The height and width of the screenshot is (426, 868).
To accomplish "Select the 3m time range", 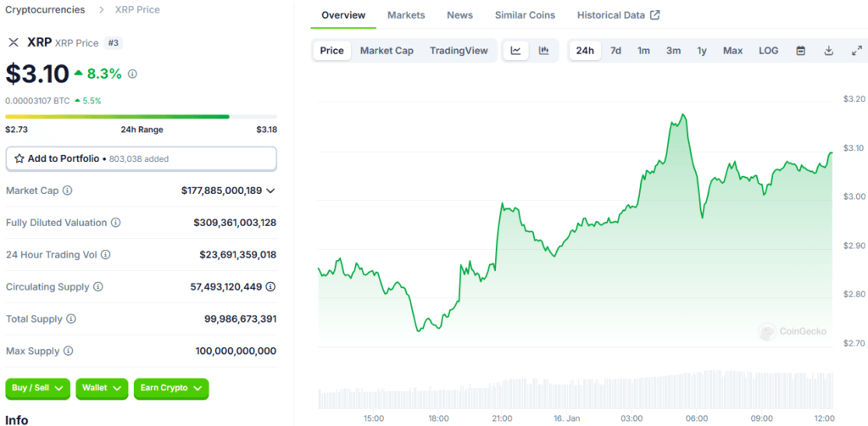I will (x=673, y=51).
